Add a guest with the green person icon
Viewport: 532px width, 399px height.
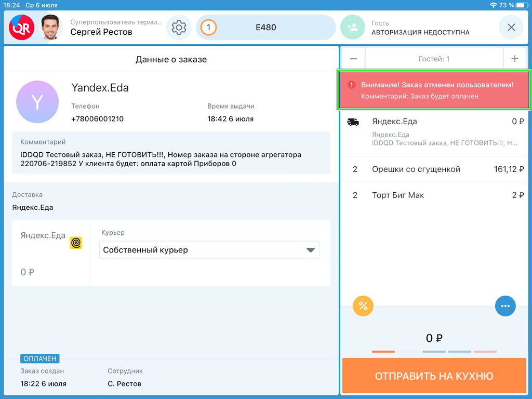(353, 28)
